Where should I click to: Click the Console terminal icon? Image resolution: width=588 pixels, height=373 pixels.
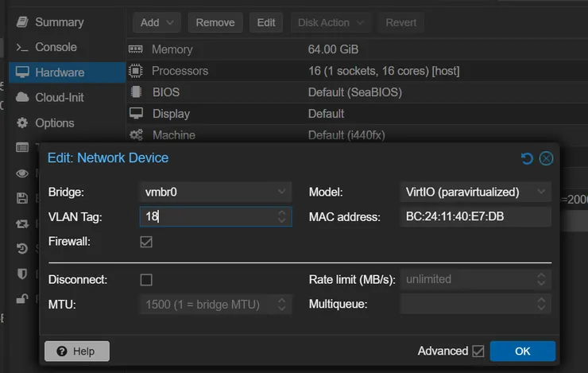tap(21, 48)
